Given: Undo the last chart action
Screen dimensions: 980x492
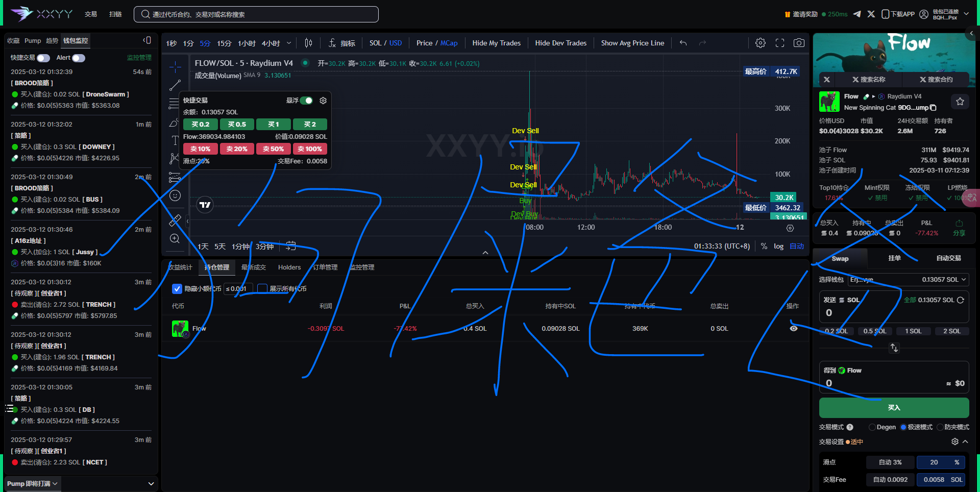Looking at the screenshot, I should (683, 43).
